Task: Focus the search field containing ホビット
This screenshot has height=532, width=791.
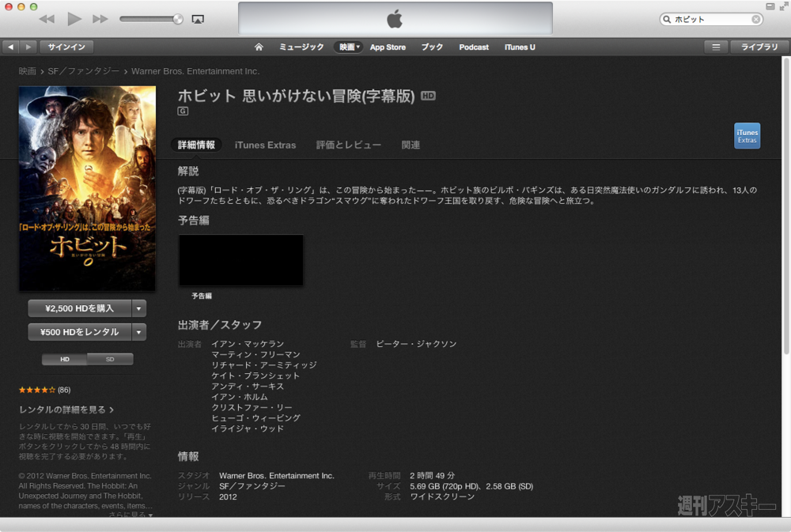Action: pos(711,19)
